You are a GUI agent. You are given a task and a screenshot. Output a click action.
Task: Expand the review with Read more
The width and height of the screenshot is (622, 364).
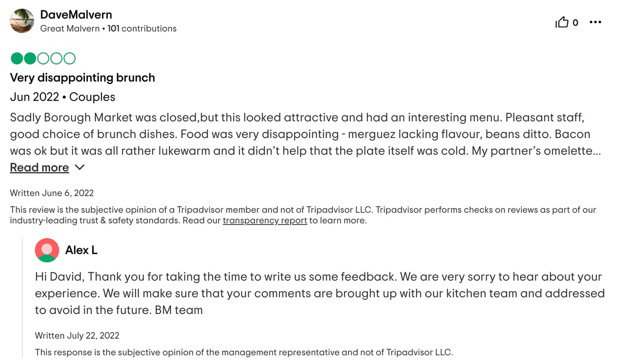click(x=39, y=167)
